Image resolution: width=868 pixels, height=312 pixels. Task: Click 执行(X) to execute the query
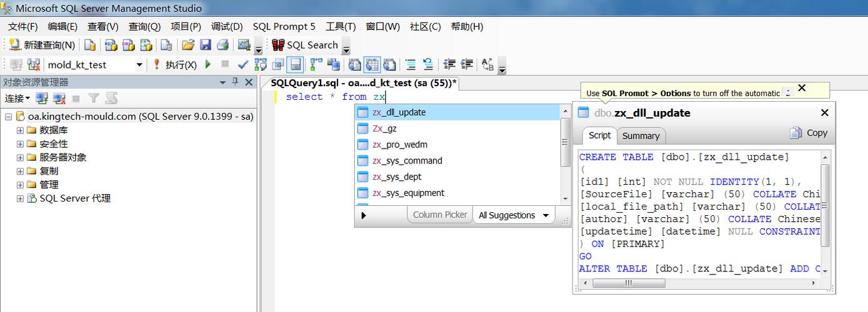click(x=174, y=64)
